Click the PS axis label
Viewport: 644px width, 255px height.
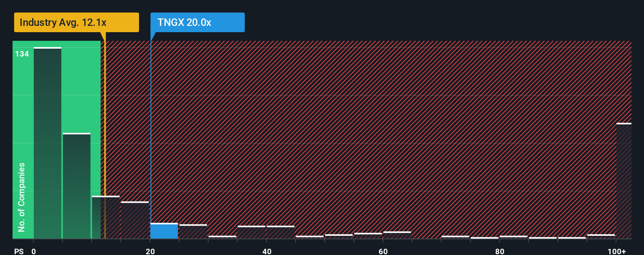pos(19,251)
